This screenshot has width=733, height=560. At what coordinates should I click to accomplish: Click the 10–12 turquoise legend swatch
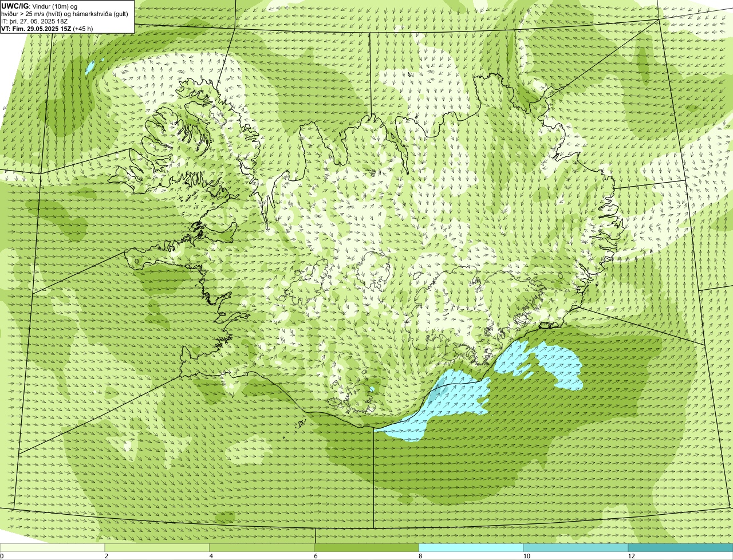click(x=576, y=548)
